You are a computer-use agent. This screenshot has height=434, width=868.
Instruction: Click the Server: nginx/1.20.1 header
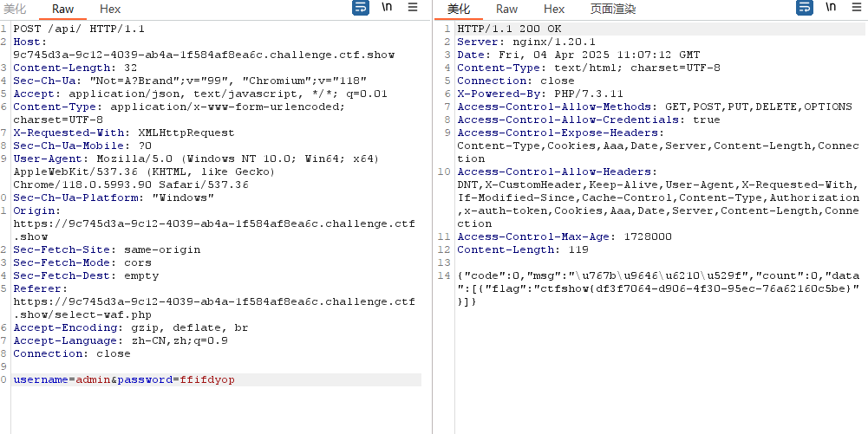pos(526,42)
